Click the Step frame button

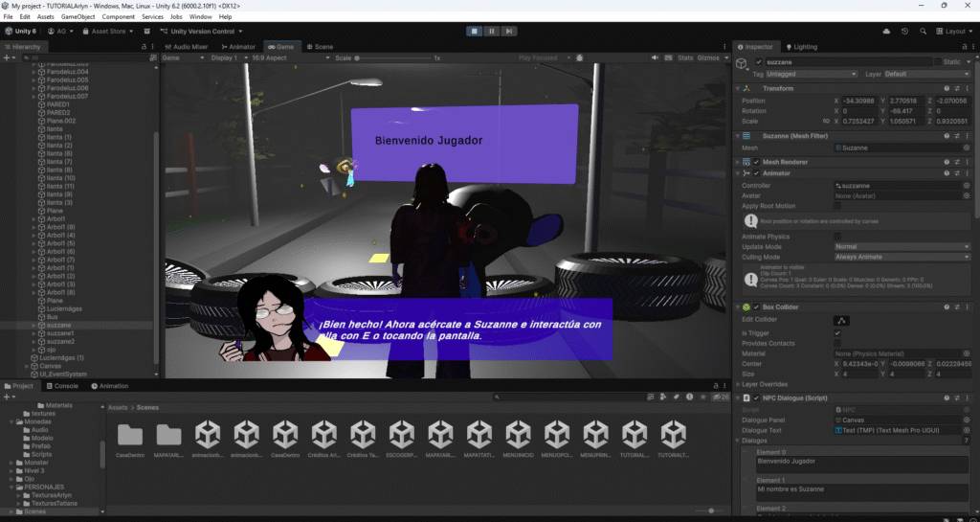509,31
